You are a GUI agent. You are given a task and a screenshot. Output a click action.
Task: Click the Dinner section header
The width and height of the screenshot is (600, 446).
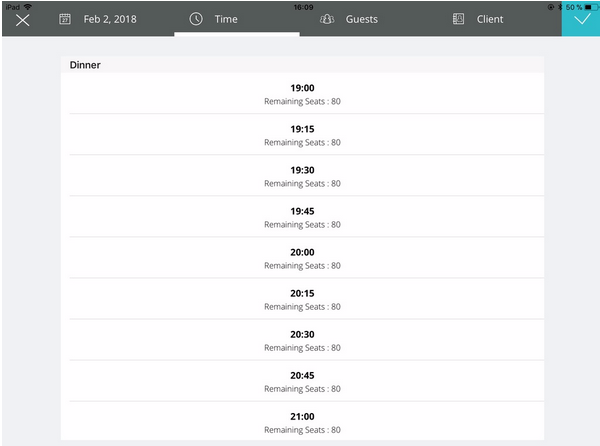[x=85, y=65]
